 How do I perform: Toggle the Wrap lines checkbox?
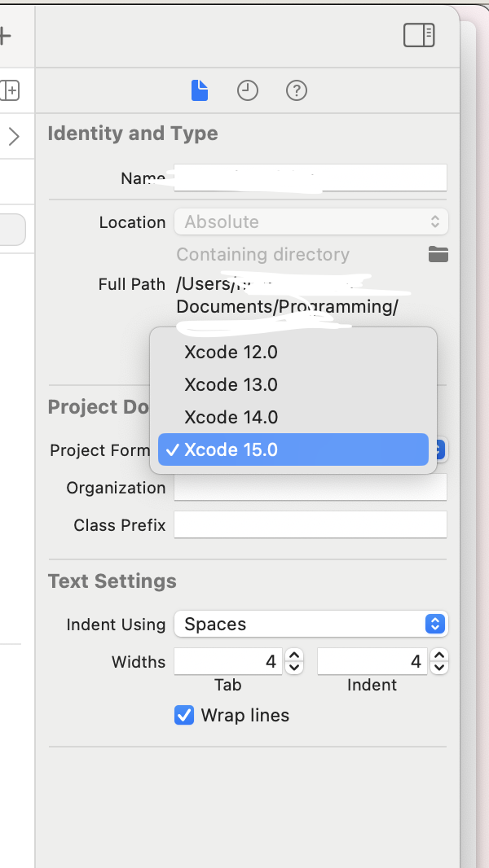(184, 716)
